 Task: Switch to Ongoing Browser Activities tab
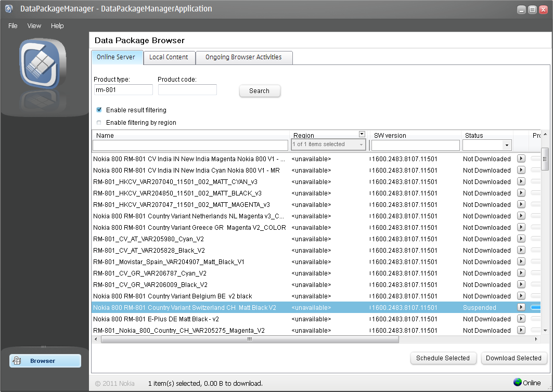pos(243,58)
